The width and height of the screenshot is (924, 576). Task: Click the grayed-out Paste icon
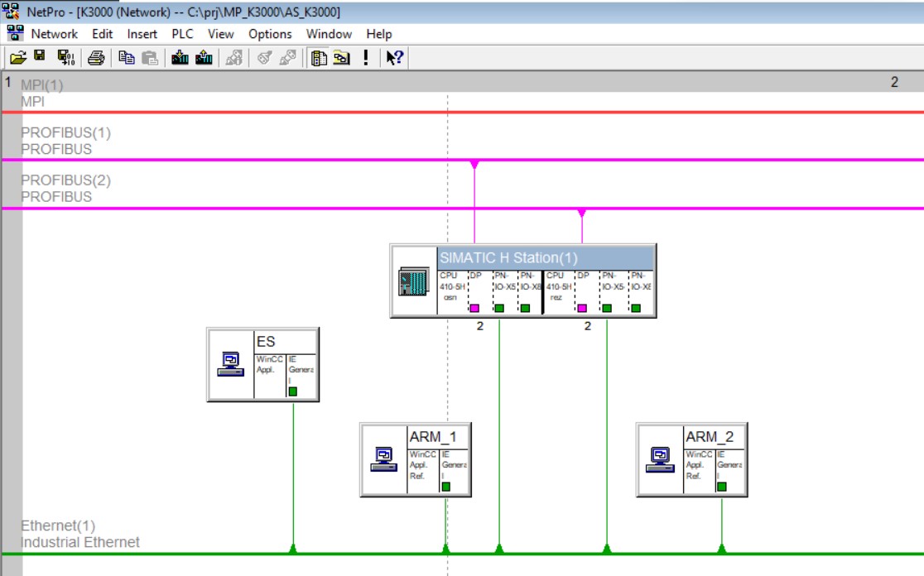click(150, 58)
